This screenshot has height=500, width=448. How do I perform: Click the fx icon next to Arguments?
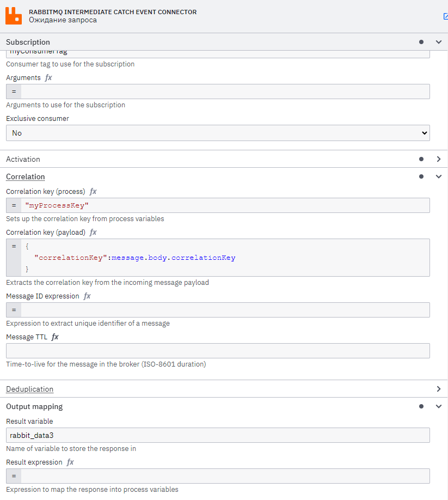pos(48,77)
